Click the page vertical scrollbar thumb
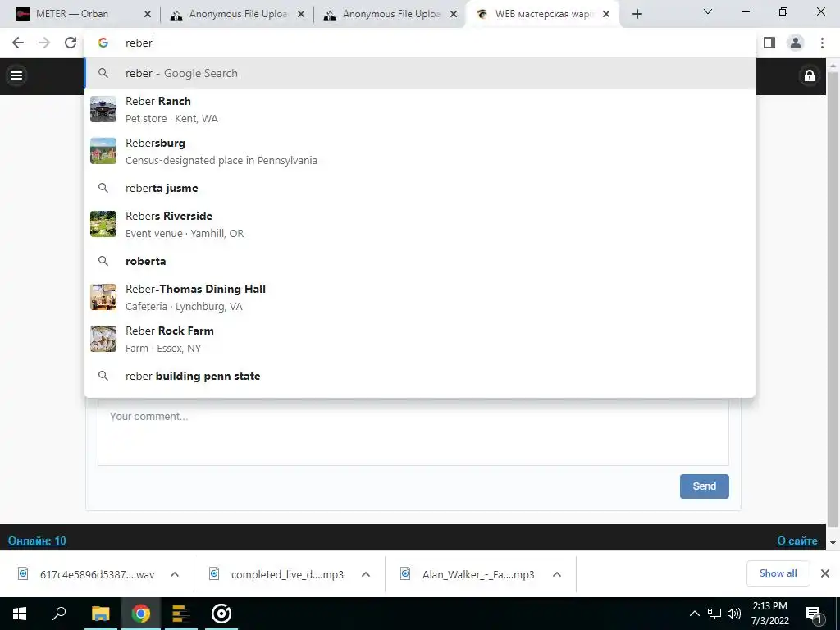 click(833, 300)
